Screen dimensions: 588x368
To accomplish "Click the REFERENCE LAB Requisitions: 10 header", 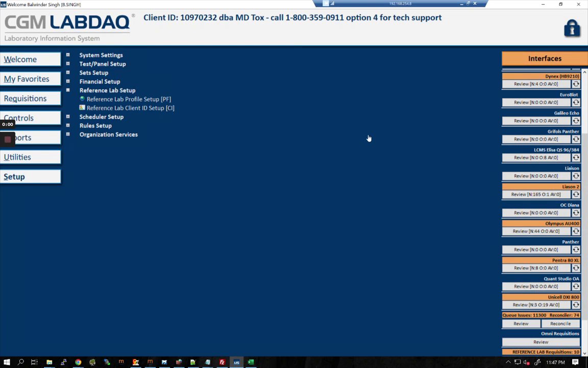I will pyautogui.click(x=541, y=352).
